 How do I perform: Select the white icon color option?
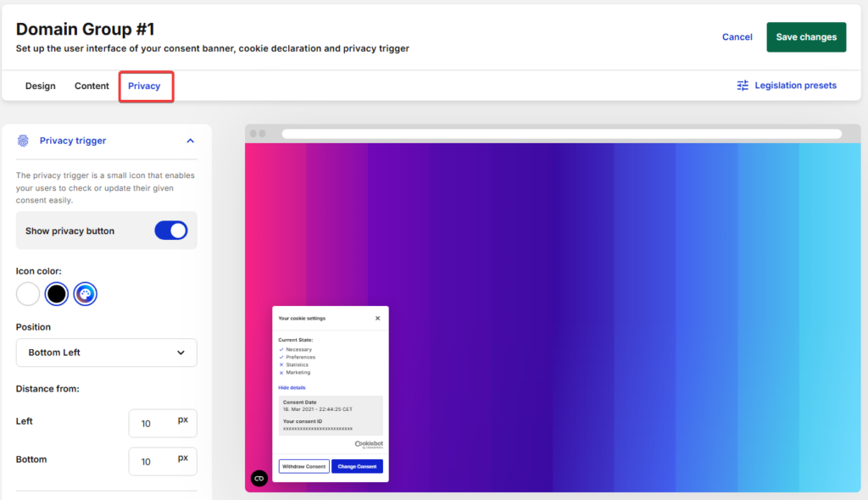28,293
